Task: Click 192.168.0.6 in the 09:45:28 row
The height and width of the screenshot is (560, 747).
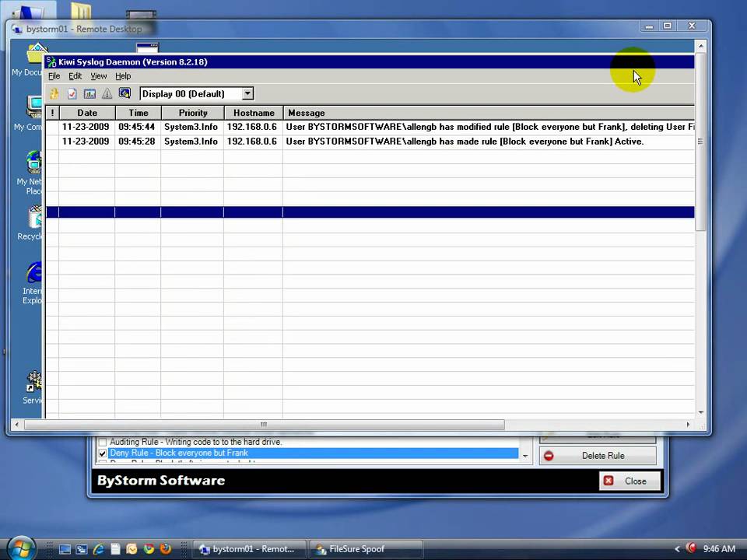Action: click(251, 142)
